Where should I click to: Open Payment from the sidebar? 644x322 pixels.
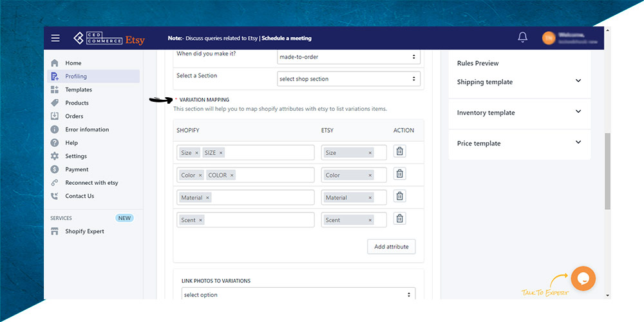pyautogui.click(x=77, y=169)
